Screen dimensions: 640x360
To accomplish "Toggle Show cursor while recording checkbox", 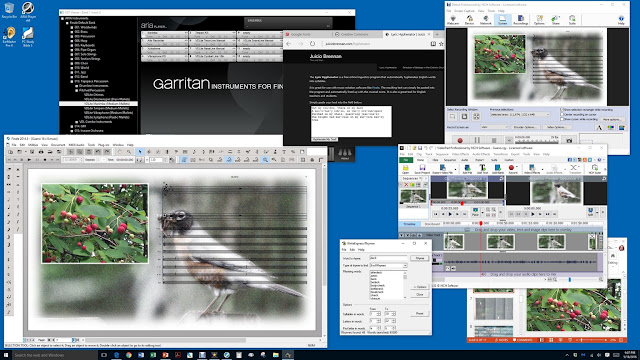I will pyautogui.click(x=562, y=119).
